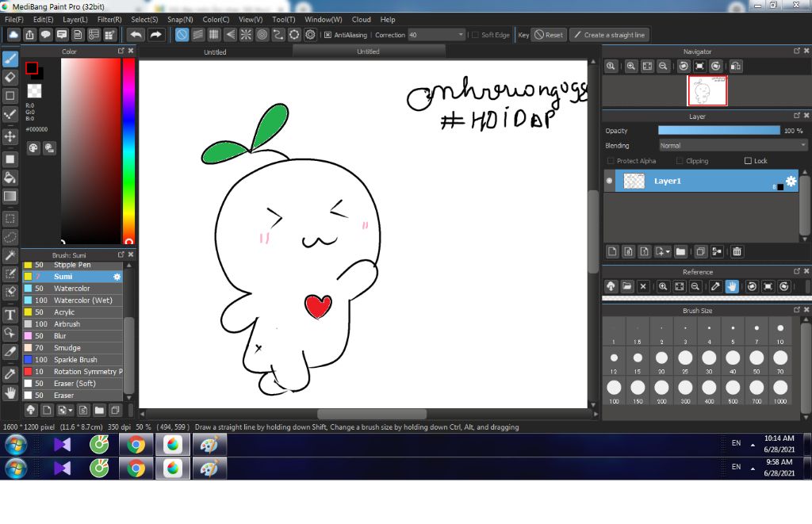
Task: Enable the crisscross grid snap guide
Action: point(214,35)
